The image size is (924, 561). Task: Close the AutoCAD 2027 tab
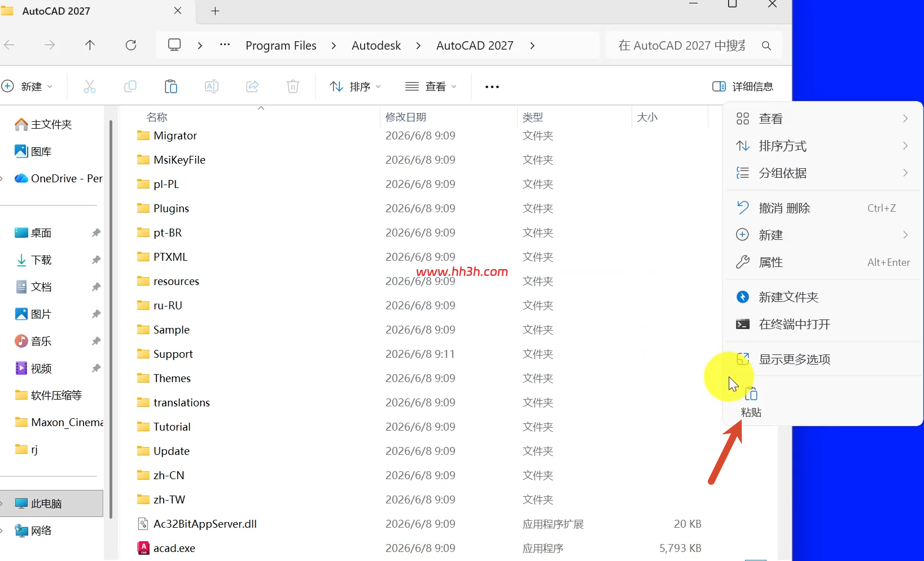(178, 11)
